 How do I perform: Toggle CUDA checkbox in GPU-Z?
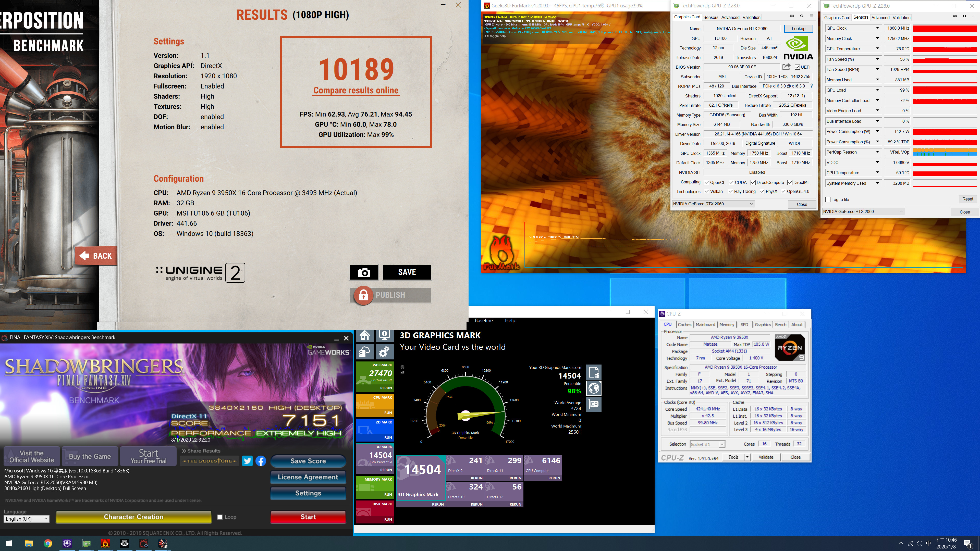point(731,183)
